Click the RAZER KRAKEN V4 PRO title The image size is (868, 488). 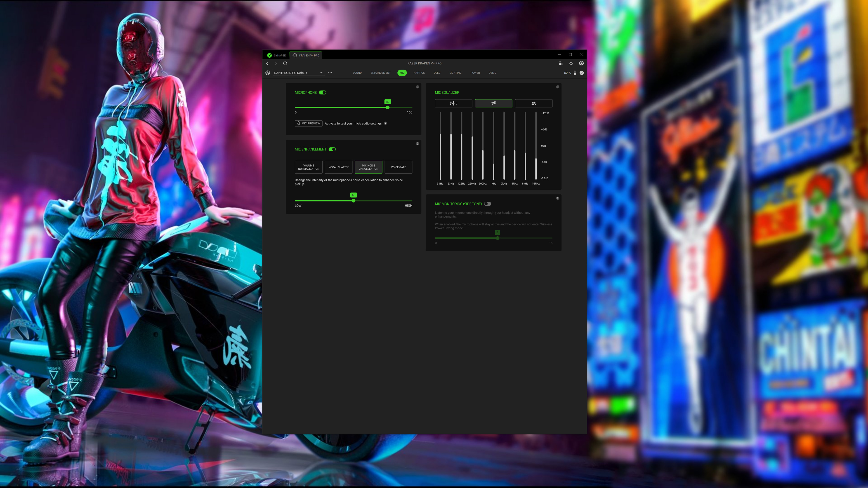(425, 63)
